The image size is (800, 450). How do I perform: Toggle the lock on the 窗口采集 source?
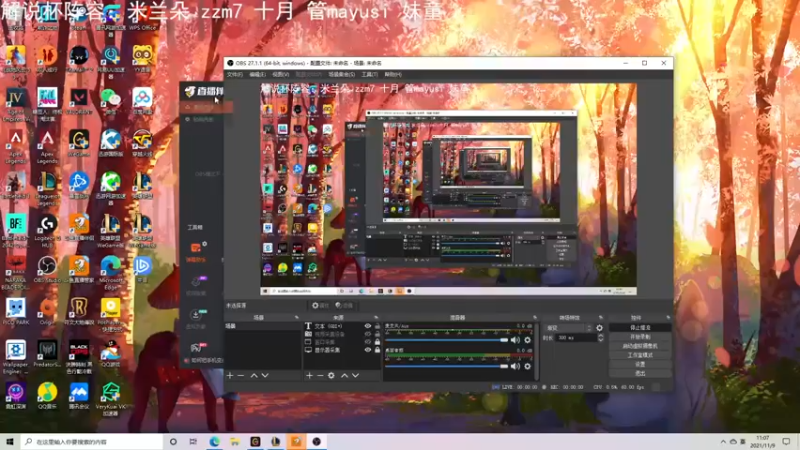point(378,342)
